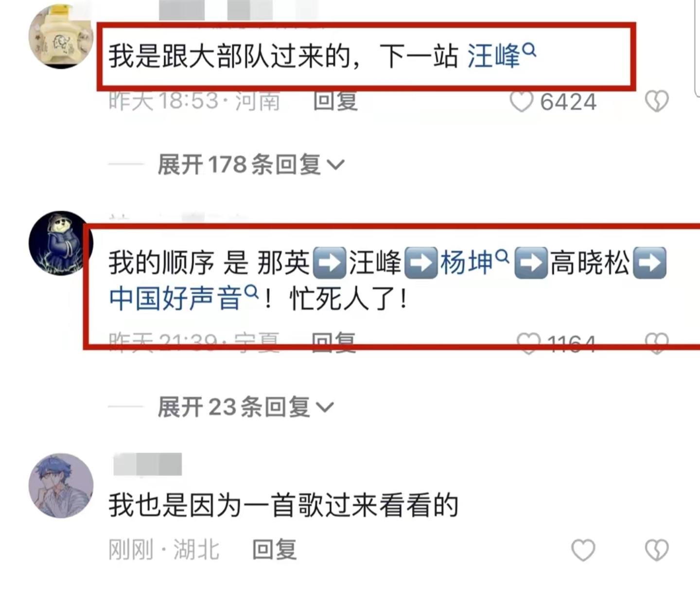This screenshot has height=592, width=700.
Task: Open the 汪峰 search link in first comment
Action: point(494,55)
